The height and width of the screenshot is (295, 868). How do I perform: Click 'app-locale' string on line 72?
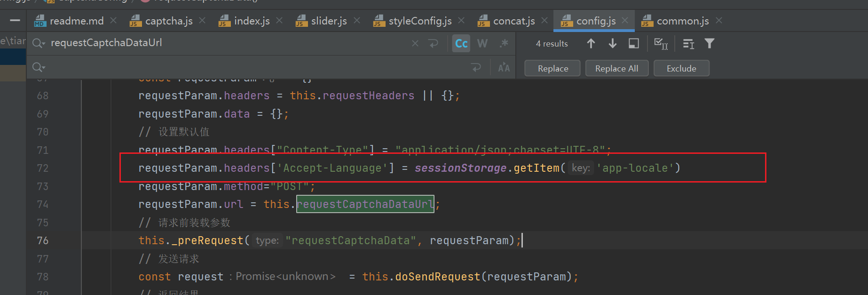pyautogui.click(x=635, y=168)
